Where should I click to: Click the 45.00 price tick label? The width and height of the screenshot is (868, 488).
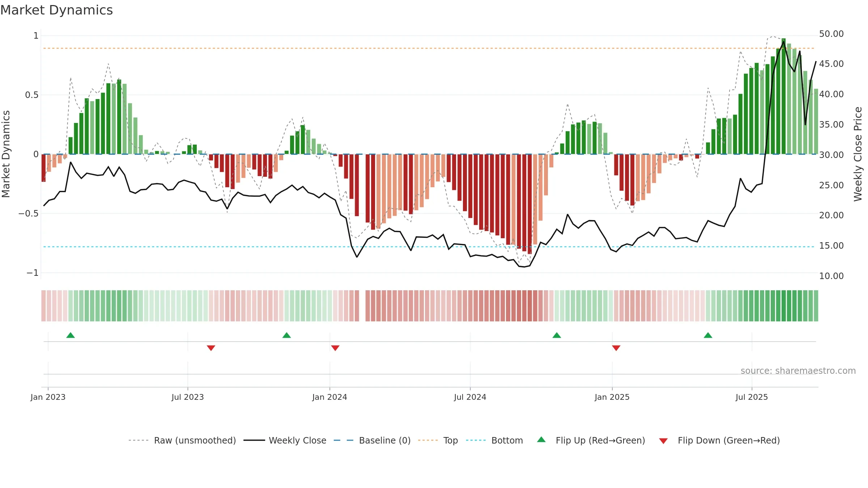coord(831,64)
